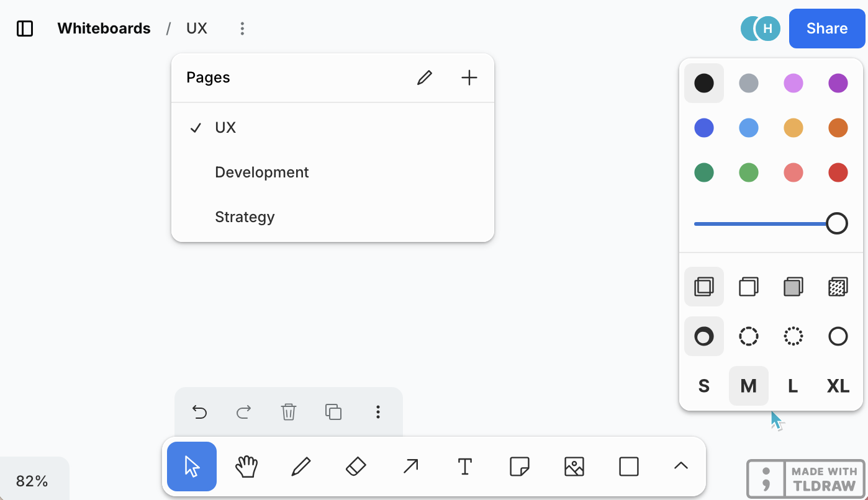Expand more tools with chevron up
Image resolution: width=868 pixels, height=500 pixels.
681,467
